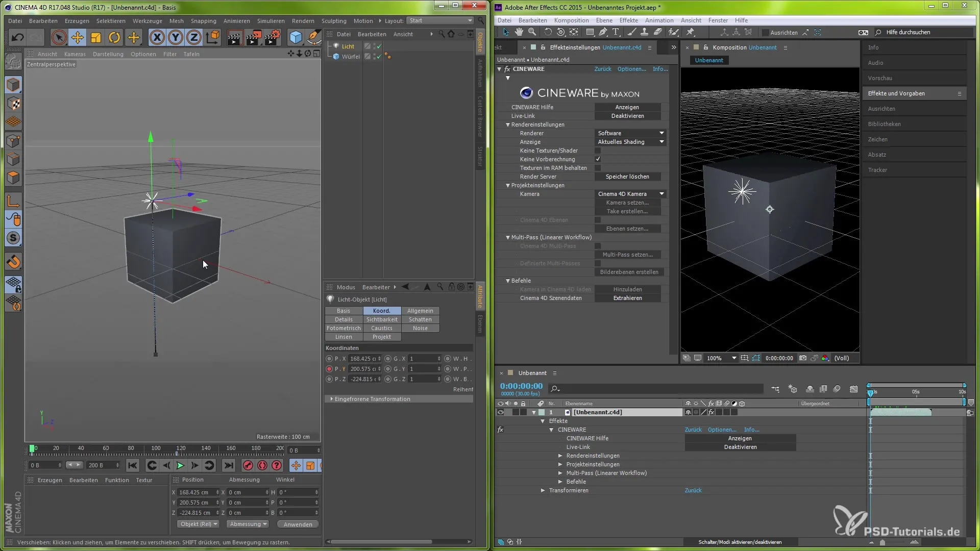This screenshot has width=980, height=551.
Task: Open Kamera dropdown Cinema 4D Kamera
Action: [x=630, y=194]
